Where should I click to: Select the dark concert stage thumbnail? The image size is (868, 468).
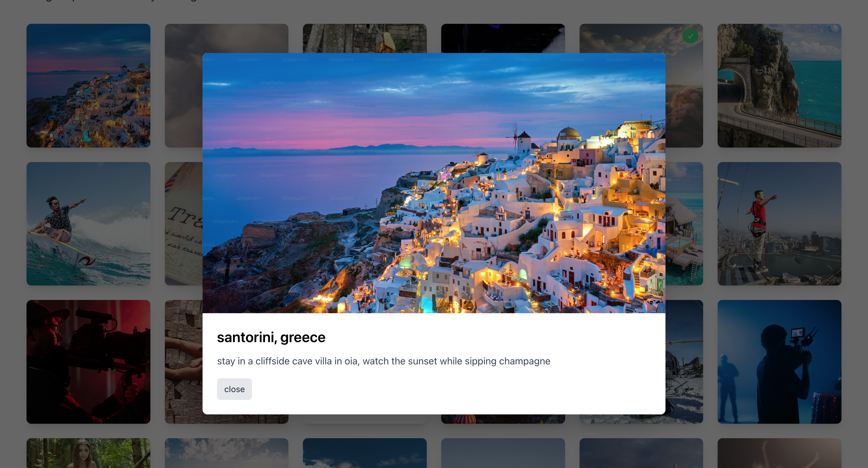[x=503, y=38]
